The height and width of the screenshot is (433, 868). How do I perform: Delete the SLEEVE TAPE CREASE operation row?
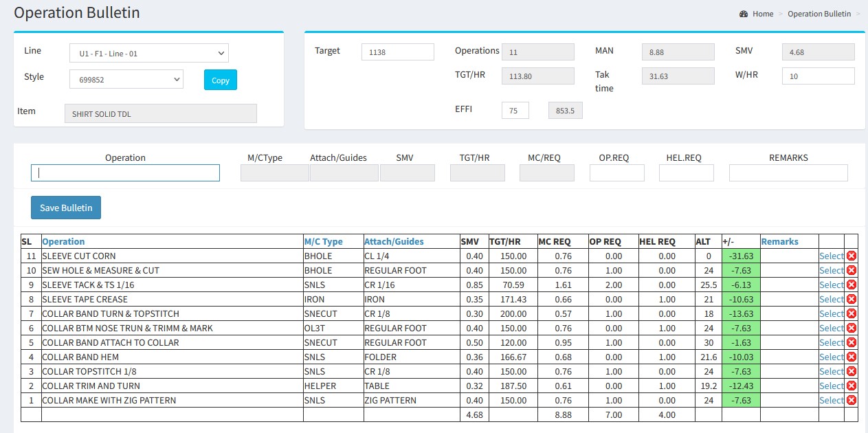pyautogui.click(x=851, y=299)
